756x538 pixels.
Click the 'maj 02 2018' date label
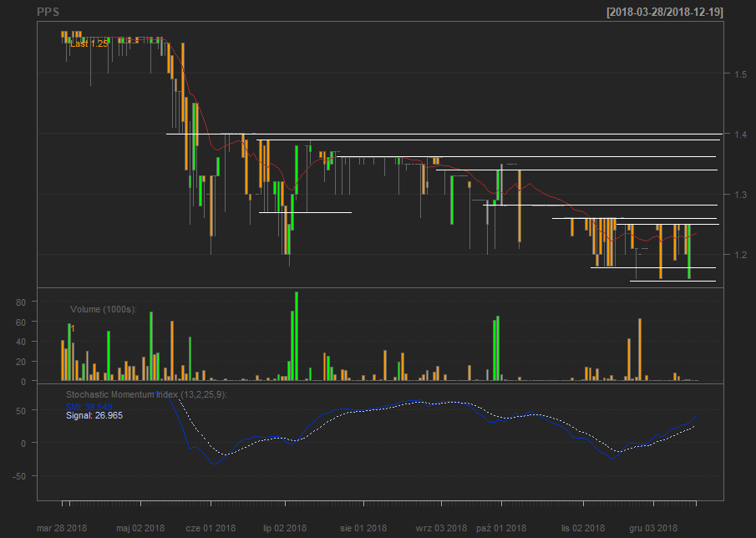pos(140,528)
